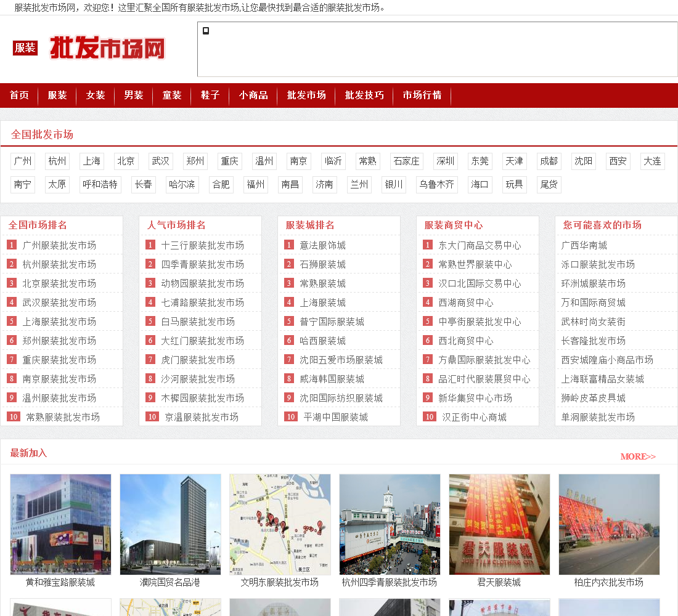The image size is (678, 616).
Task: Click the 服装商贸中心 heading
Action: tap(454, 225)
